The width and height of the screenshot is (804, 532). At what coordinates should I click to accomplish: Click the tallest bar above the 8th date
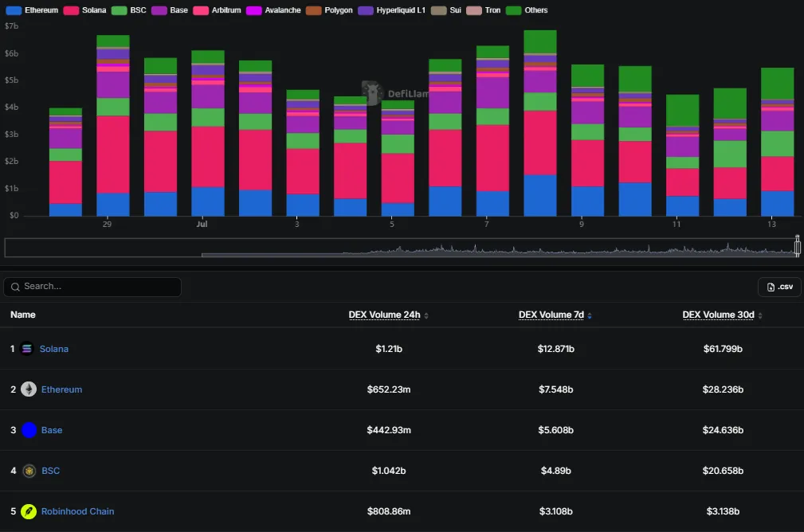(x=540, y=123)
